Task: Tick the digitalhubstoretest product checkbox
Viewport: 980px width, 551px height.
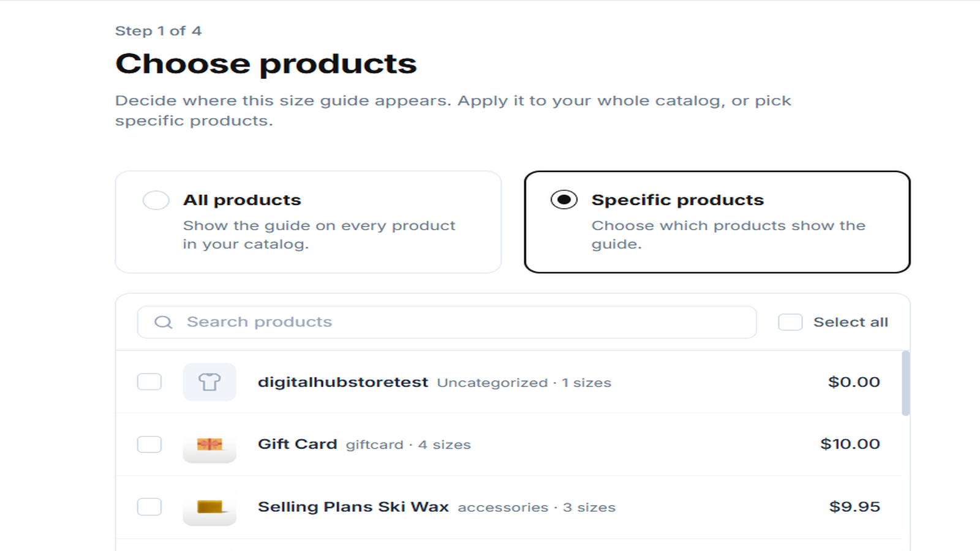Action: point(149,382)
